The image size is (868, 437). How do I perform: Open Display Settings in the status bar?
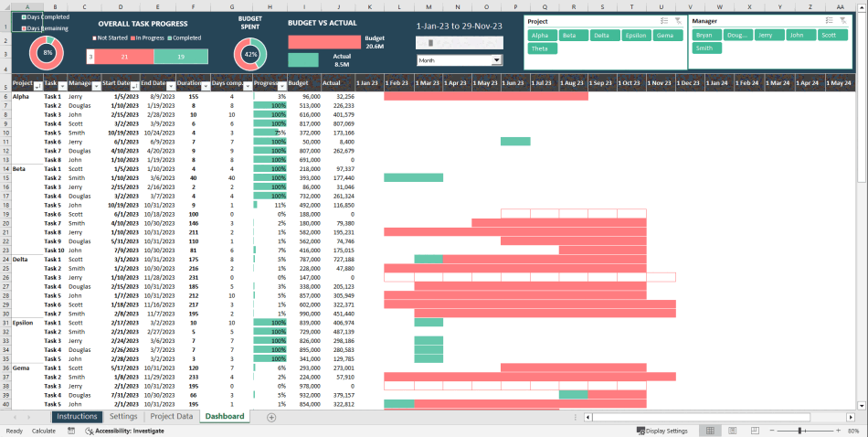click(x=663, y=431)
